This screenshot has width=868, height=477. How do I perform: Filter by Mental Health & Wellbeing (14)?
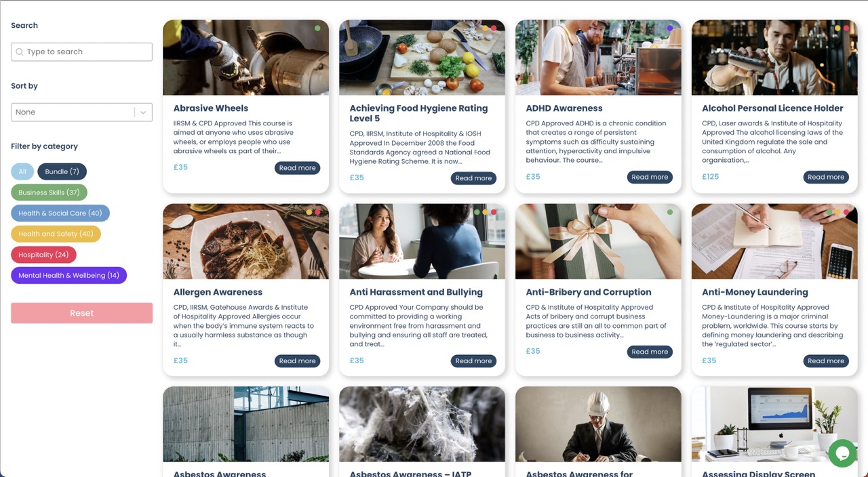tap(68, 275)
